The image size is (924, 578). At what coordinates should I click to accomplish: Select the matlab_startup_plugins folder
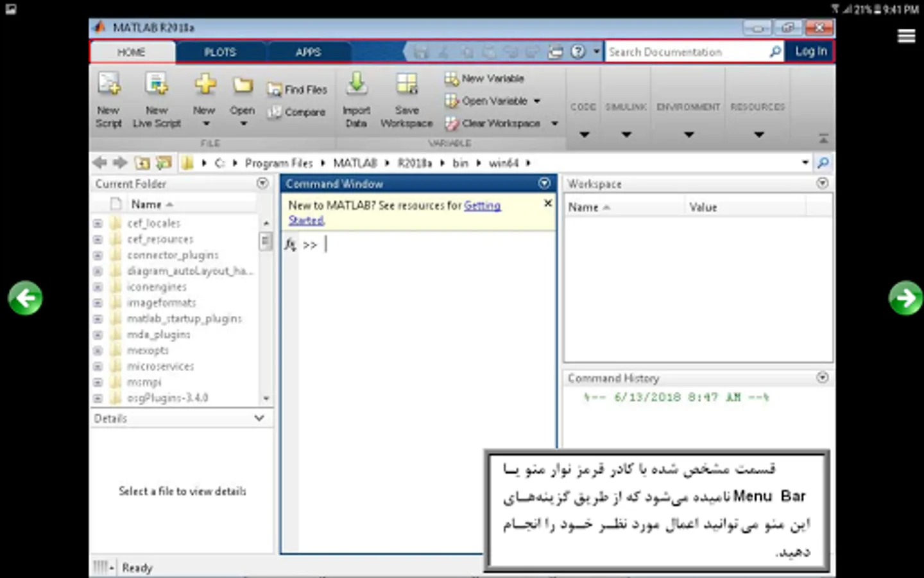[184, 319]
